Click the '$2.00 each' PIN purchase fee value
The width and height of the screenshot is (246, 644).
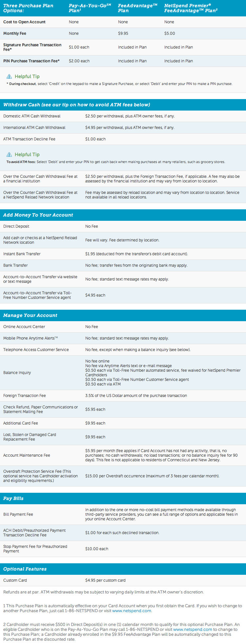pos(79,61)
